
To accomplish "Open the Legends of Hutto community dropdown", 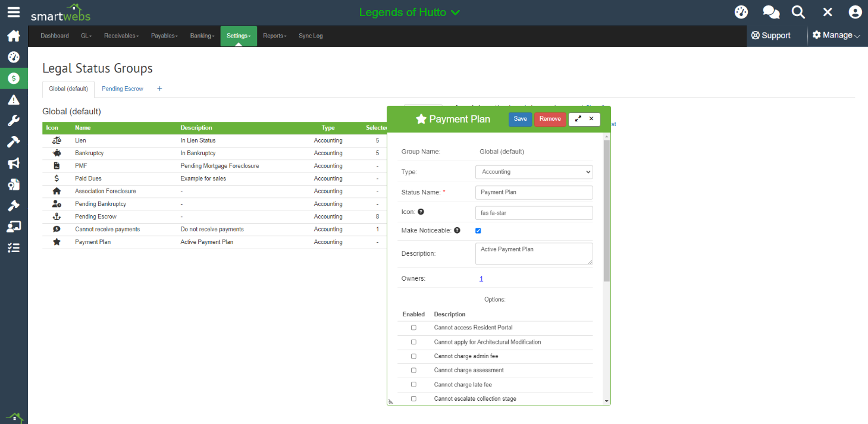I will pyautogui.click(x=409, y=12).
